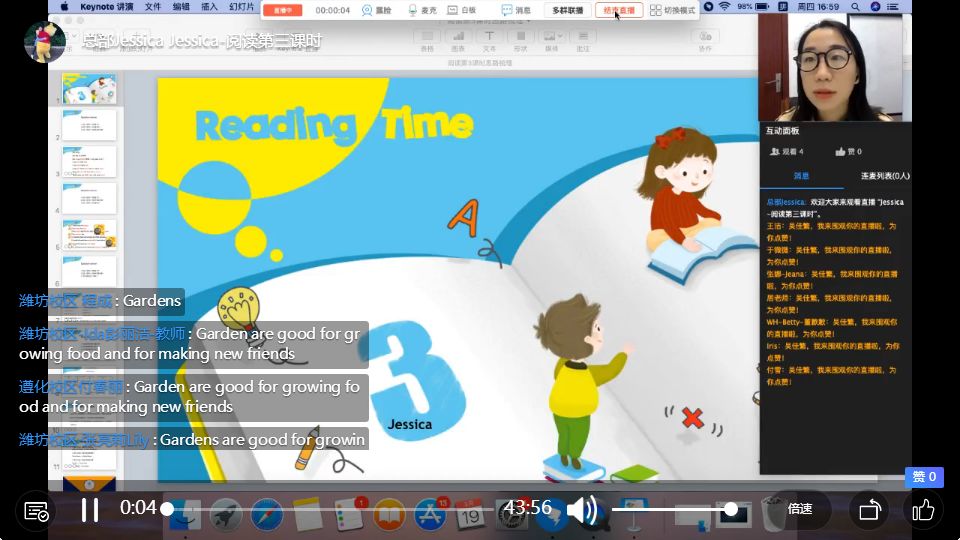Select the first slide thumbnail in navigator
Screen dimensions: 960x540
pos(89,89)
